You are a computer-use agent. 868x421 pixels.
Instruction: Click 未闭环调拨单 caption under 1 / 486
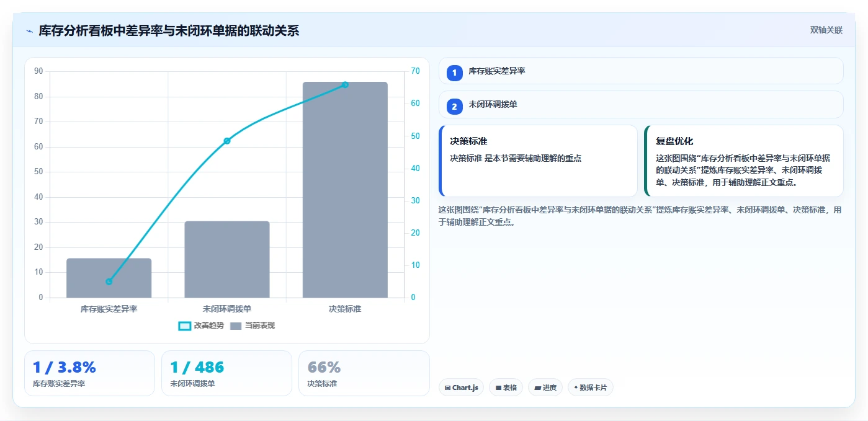click(192, 384)
